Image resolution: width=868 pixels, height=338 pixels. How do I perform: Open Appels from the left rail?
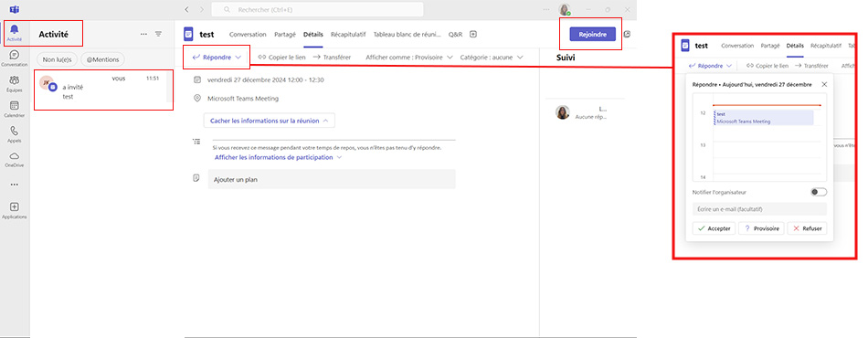point(15,134)
